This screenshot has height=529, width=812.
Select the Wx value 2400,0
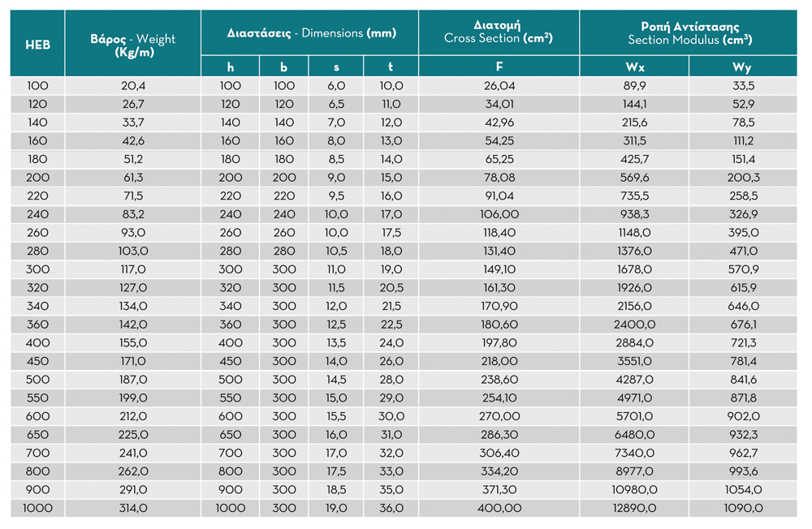tap(634, 325)
